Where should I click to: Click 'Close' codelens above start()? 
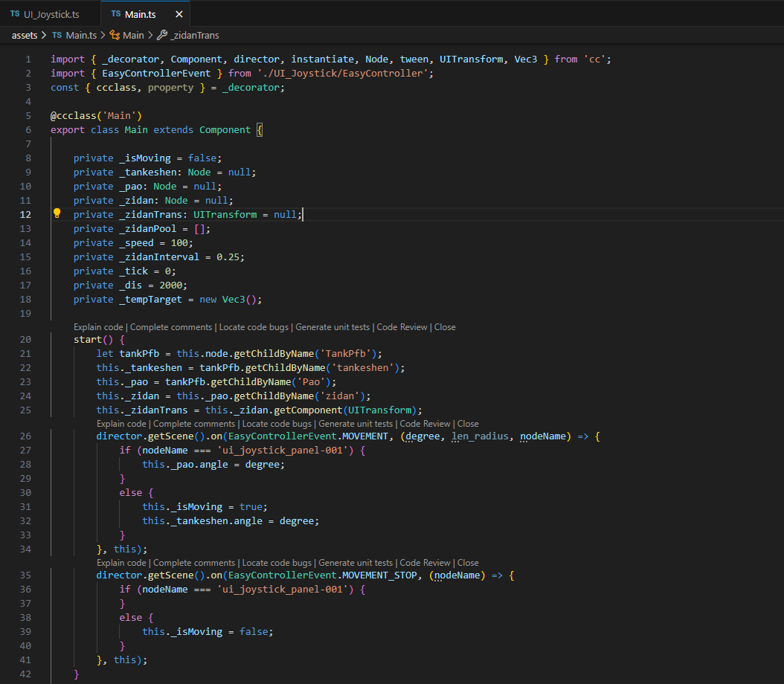445,327
